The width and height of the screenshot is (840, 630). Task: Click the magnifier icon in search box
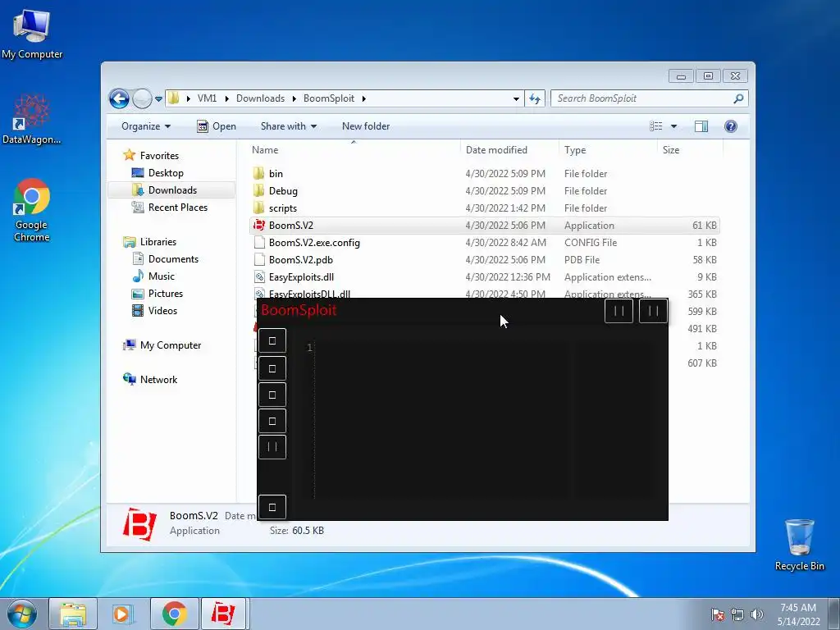coord(738,98)
